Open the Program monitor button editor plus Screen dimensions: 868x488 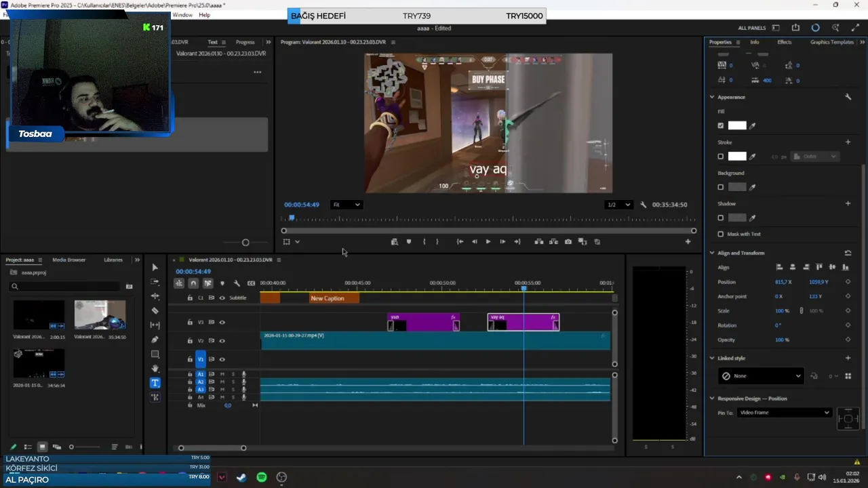click(688, 242)
